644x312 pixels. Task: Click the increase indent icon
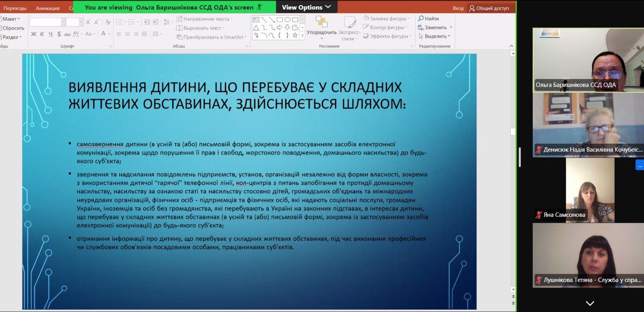(x=155, y=22)
